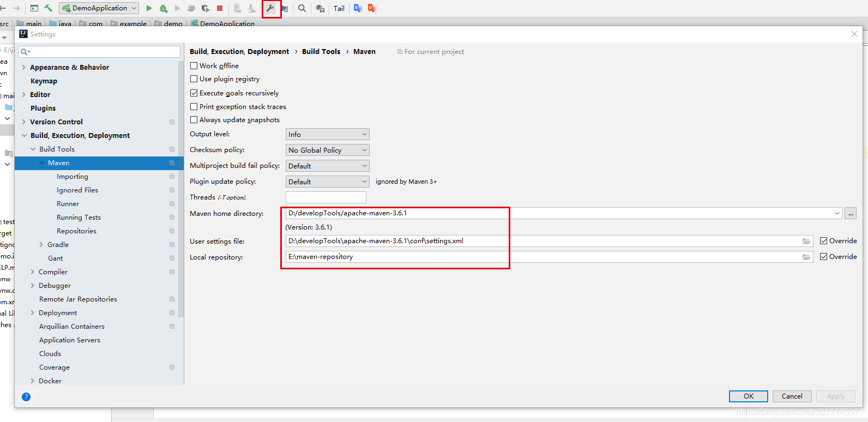Image resolution: width=868 pixels, height=422 pixels.
Task: Select Arquillian Containers item
Action: [x=71, y=327]
